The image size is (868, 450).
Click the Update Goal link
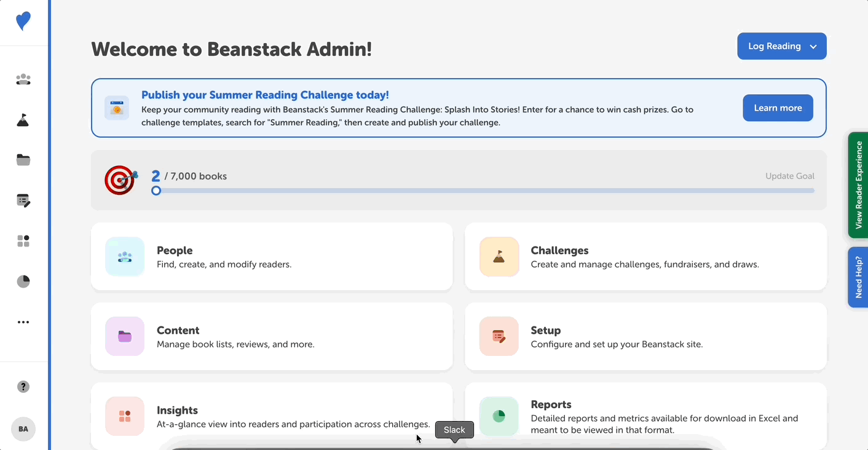tap(790, 176)
